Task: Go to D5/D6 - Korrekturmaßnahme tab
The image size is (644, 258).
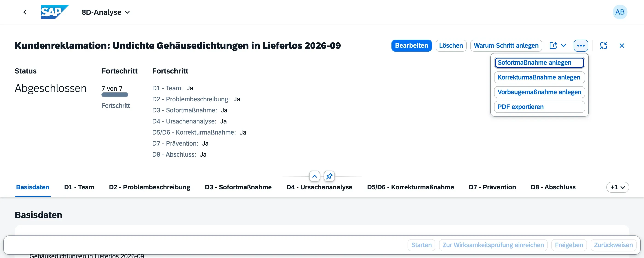Action: pos(411,187)
